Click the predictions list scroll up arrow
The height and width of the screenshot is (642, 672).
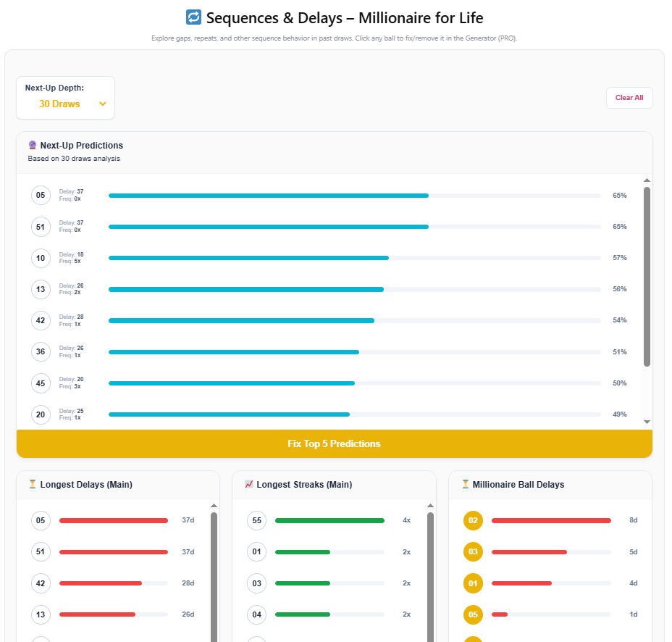tap(647, 180)
